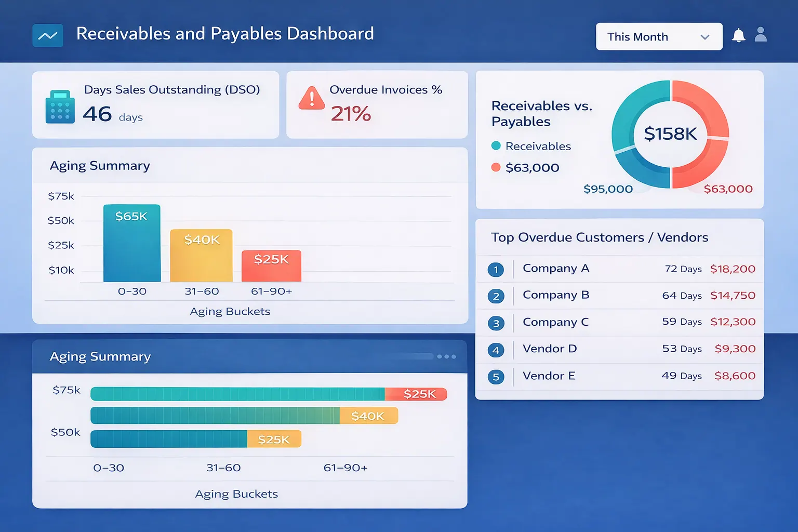
Task: Expand the three-dot menu on lower Aging Summary
Action: tap(446, 356)
